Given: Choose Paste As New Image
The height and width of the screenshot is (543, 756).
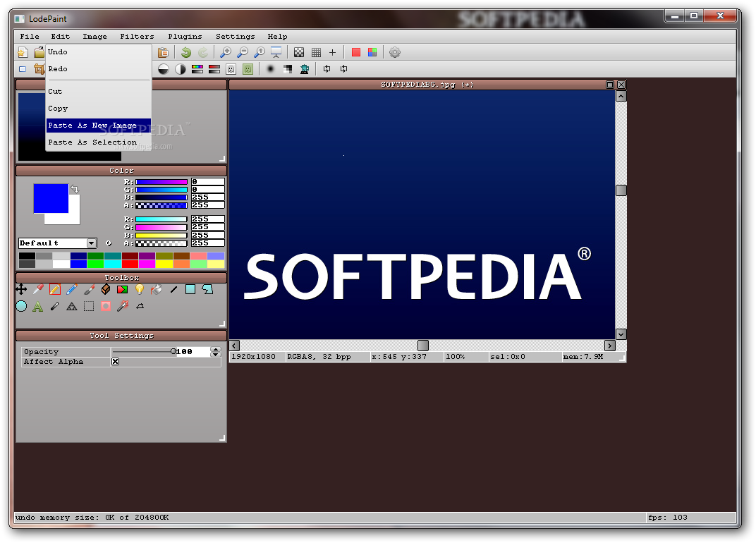Looking at the screenshot, I should pyautogui.click(x=98, y=126).
